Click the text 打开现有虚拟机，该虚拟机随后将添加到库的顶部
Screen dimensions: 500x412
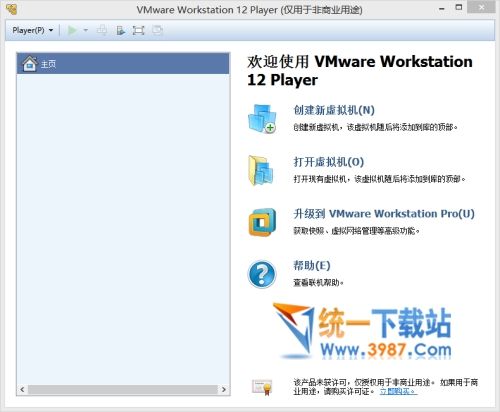(x=379, y=179)
